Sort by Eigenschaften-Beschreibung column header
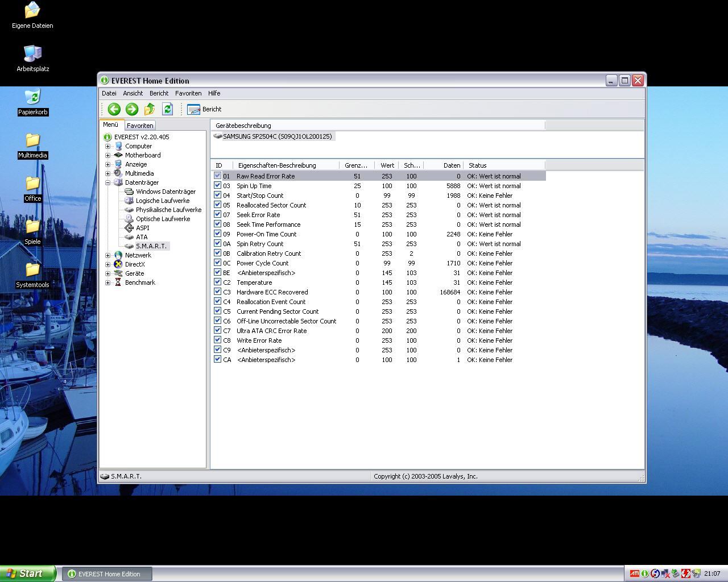This screenshot has width=728, height=582. click(x=286, y=165)
